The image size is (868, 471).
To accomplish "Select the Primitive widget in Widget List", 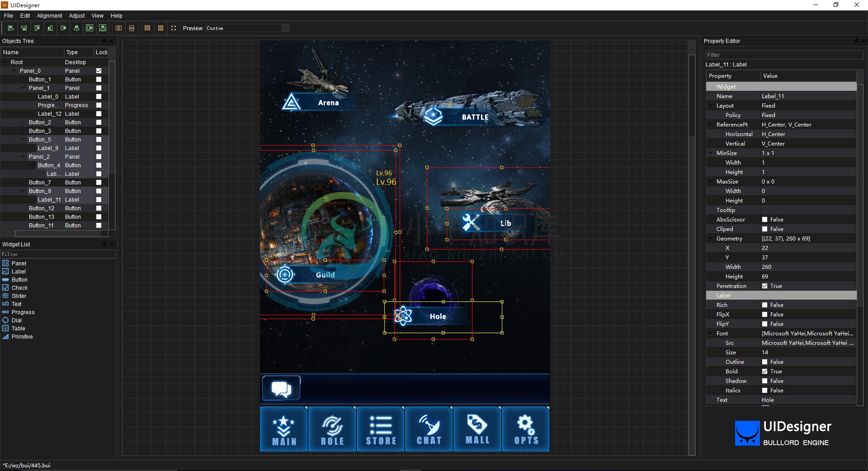I will coord(22,336).
